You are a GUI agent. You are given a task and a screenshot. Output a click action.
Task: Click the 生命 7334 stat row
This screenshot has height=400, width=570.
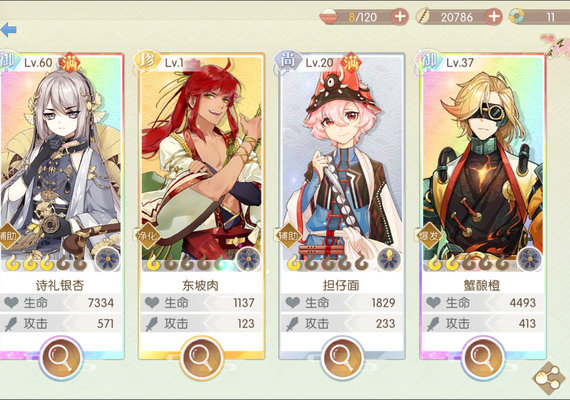pyautogui.click(x=61, y=303)
